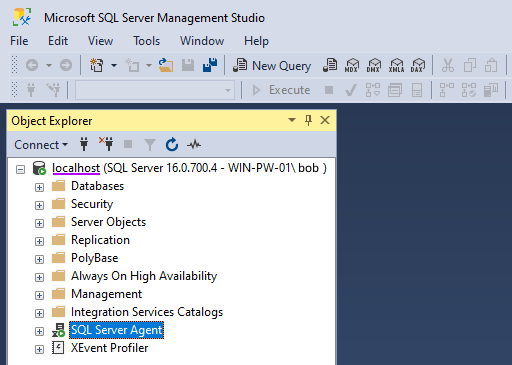
Task: Expand the Replication folder
Action: [x=39, y=241]
